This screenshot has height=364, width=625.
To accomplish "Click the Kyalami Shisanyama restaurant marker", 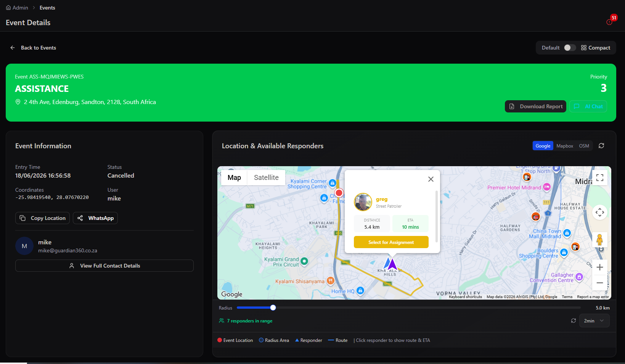I will 331,281.
